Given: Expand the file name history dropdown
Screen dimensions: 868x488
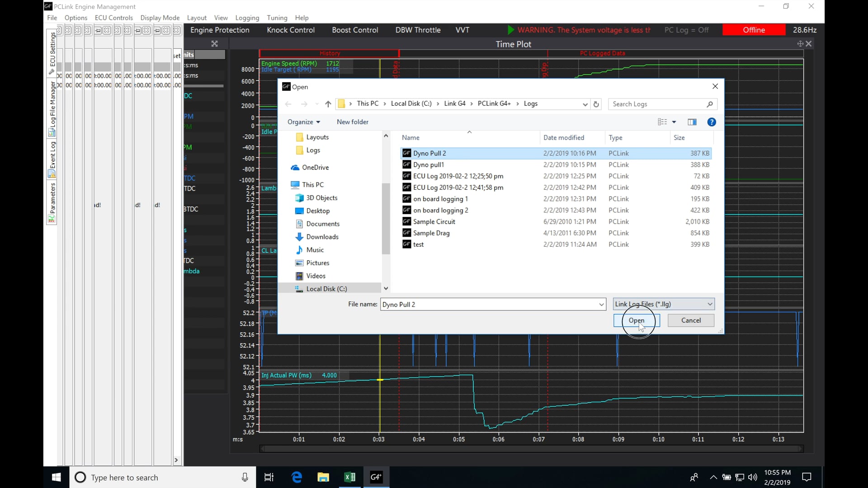Looking at the screenshot, I should click(601, 304).
